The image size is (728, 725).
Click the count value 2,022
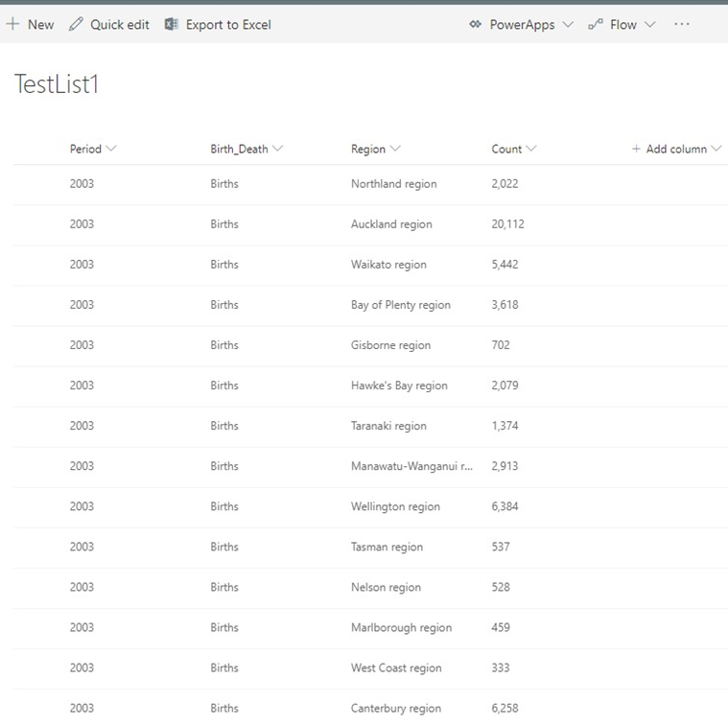click(505, 184)
